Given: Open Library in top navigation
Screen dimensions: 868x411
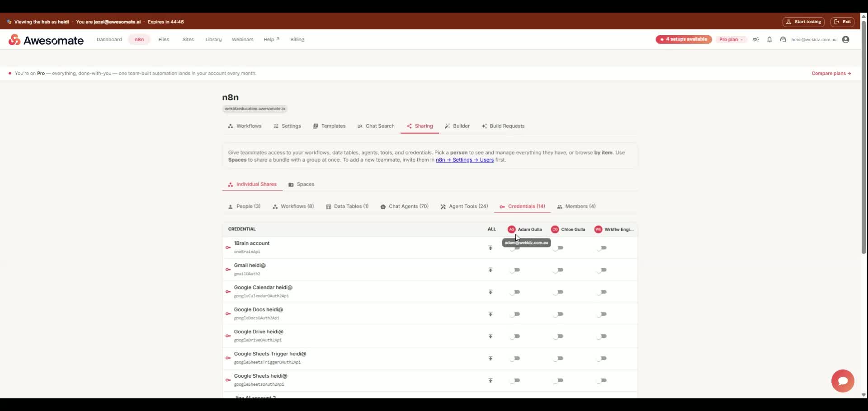Looking at the screenshot, I should pos(213,40).
